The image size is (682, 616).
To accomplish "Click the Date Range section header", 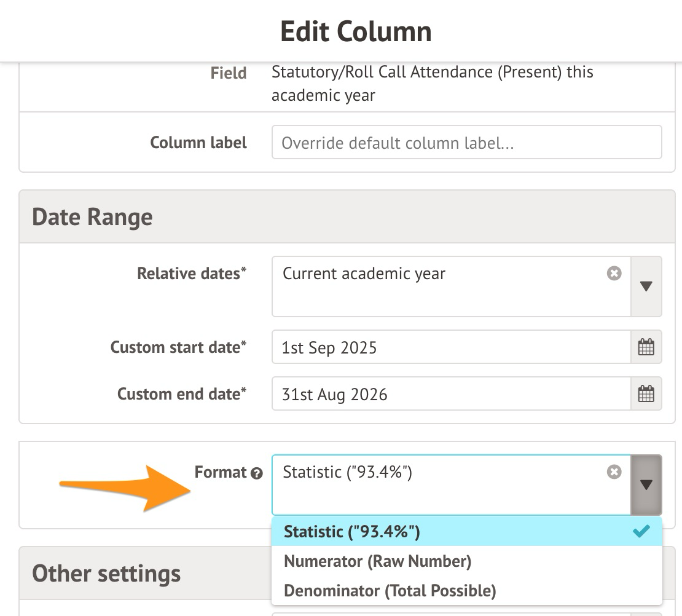I will coord(92,217).
